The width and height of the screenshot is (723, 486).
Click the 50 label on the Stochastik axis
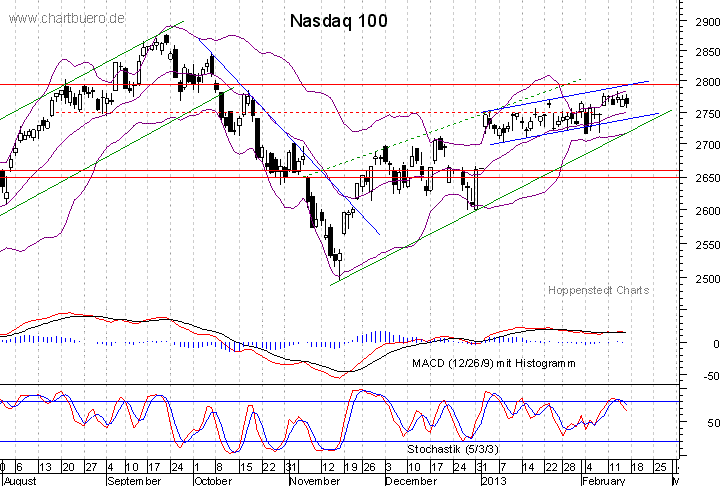click(x=714, y=423)
